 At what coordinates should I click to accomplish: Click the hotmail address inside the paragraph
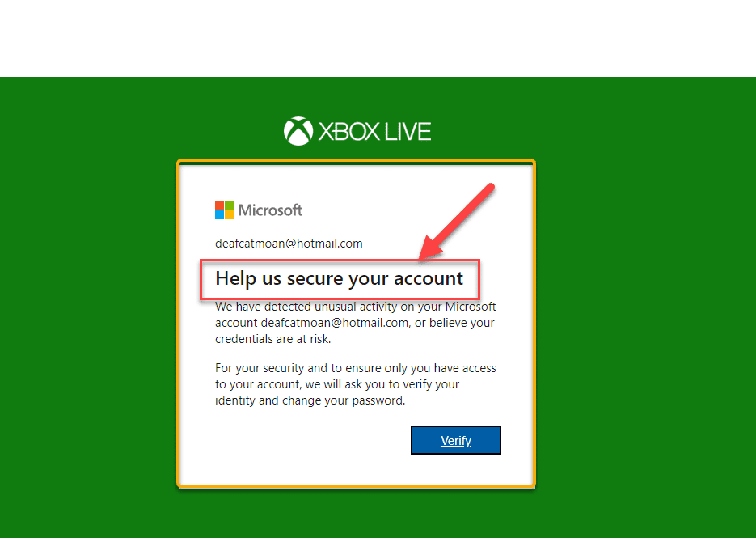coord(335,323)
